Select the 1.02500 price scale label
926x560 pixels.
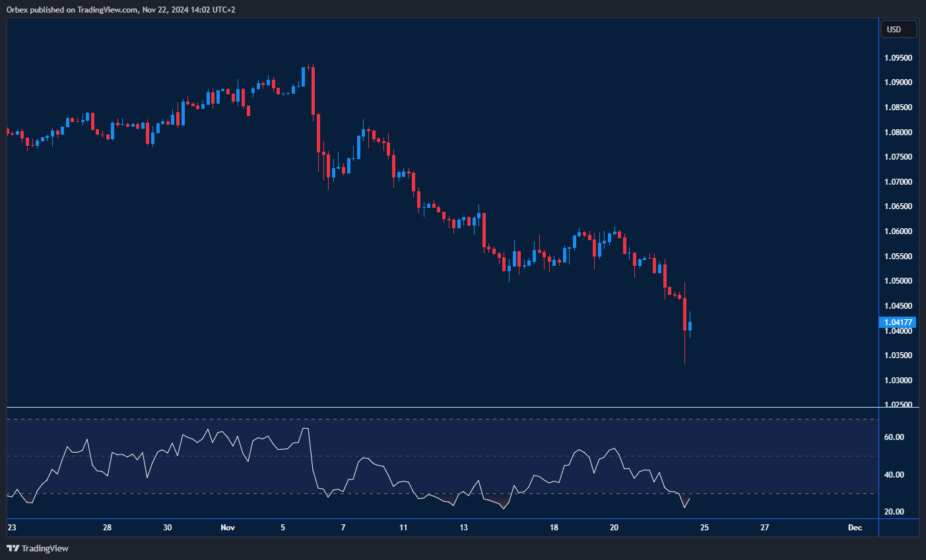(x=898, y=405)
